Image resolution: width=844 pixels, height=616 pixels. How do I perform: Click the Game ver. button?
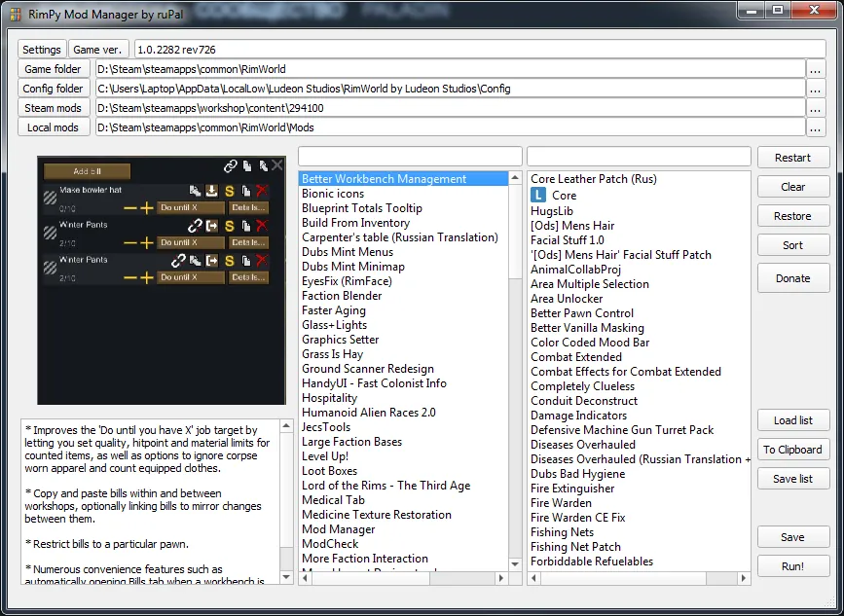pos(99,50)
